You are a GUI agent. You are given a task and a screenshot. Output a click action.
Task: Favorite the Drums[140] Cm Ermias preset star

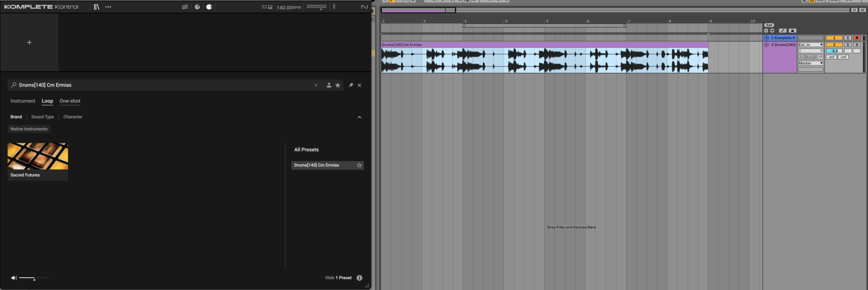[x=359, y=165]
